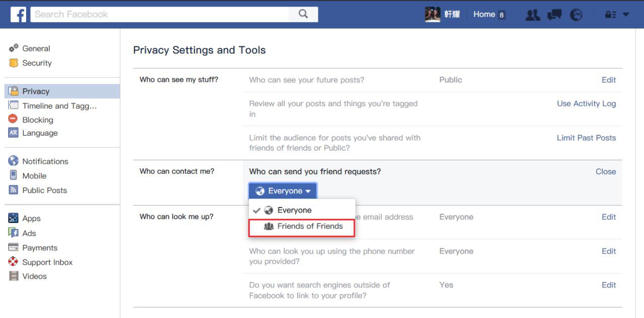Open General settings
The width and height of the screenshot is (644, 318).
pyautogui.click(x=36, y=48)
